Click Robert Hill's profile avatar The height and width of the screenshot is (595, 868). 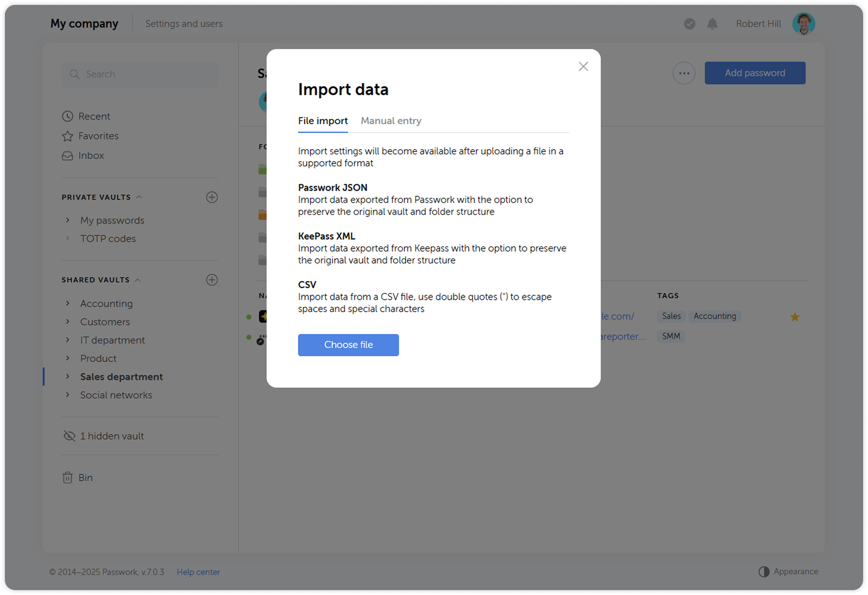[803, 24]
